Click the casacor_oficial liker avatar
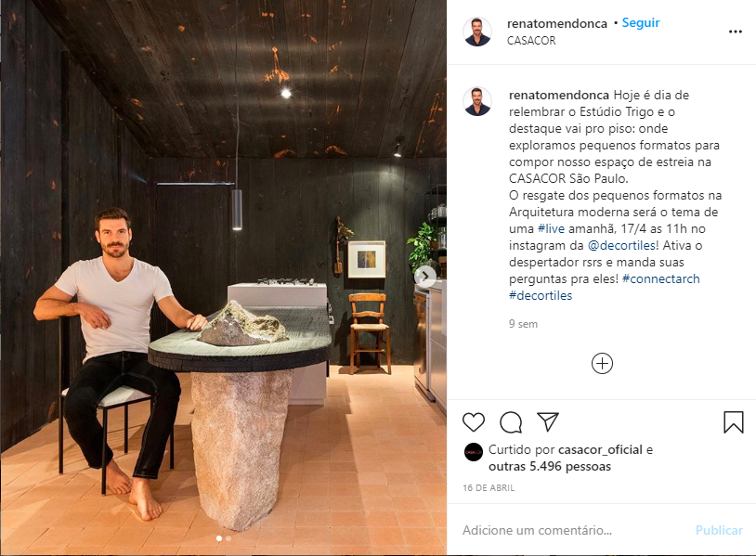The height and width of the screenshot is (556, 756). click(474, 452)
